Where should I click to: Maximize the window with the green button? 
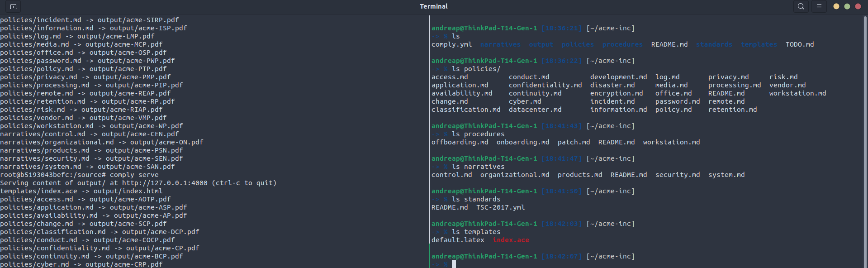coord(847,6)
